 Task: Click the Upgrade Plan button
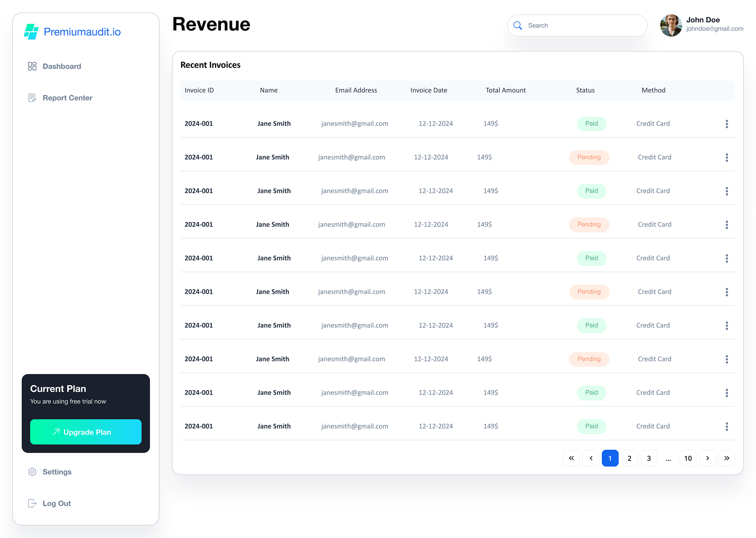86,432
